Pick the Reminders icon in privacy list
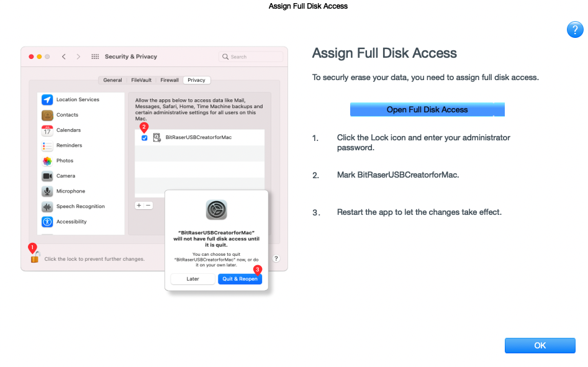This screenshot has width=588, height=367. (x=47, y=145)
